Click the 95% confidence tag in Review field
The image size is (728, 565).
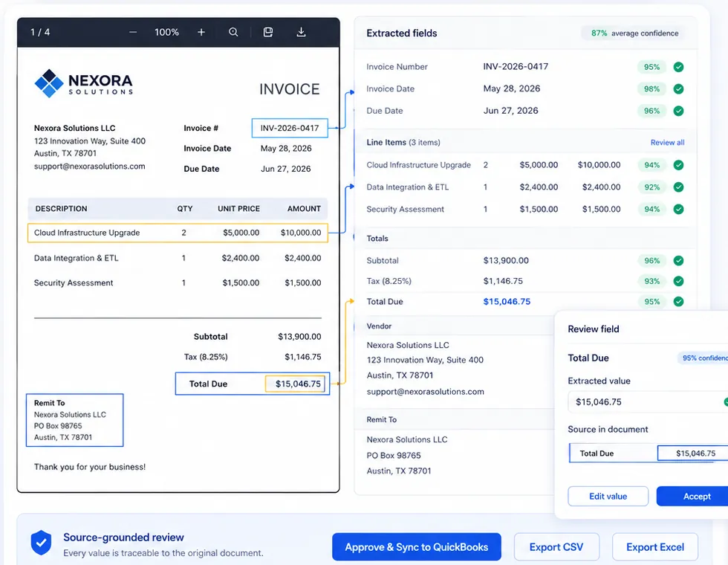(x=703, y=358)
